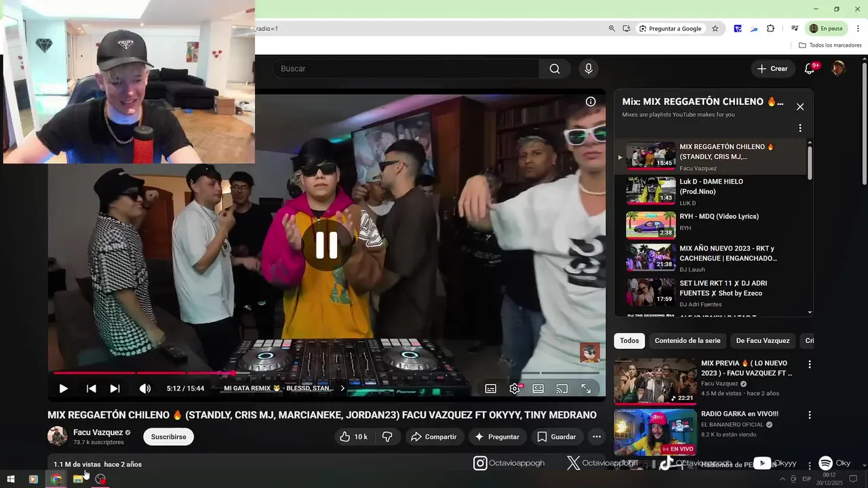Toggle subtitles on the video player

point(490,388)
